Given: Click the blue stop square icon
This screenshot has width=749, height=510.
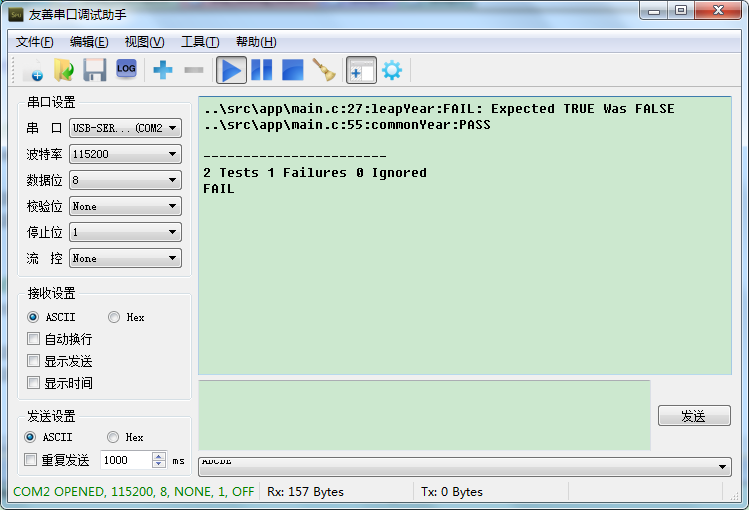Looking at the screenshot, I should click(292, 70).
